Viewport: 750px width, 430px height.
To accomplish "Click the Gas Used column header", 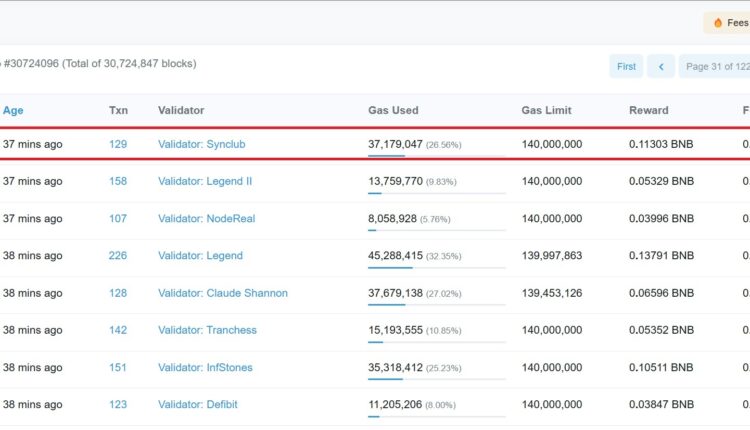I will point(393,110).
